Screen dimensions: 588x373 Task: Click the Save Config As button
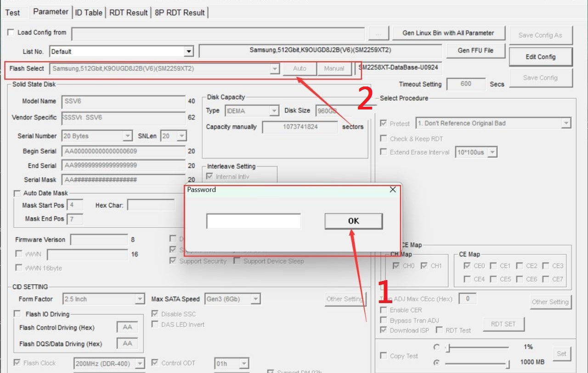point(540,35)
